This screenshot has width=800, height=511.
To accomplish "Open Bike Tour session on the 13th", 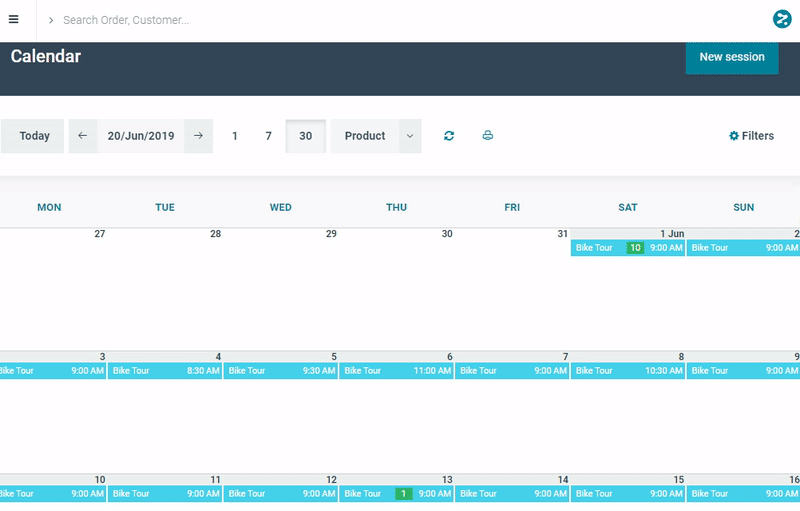I will 397,494.
